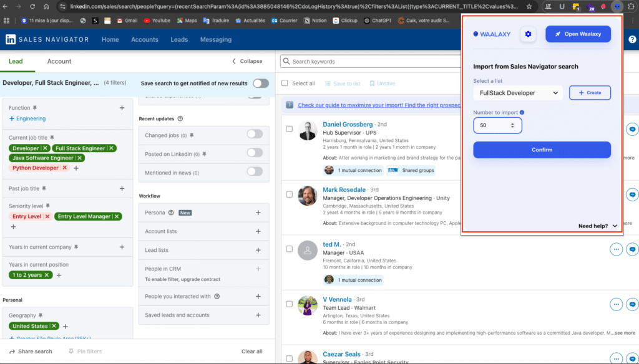Open the FullStack Developer list dropdown
This screenshot has width=639, height=364.
coord(517,93)
